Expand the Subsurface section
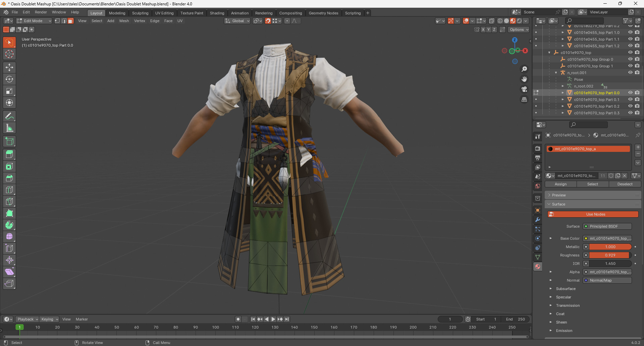Screen dimensions: 644x346 (566, 289)
